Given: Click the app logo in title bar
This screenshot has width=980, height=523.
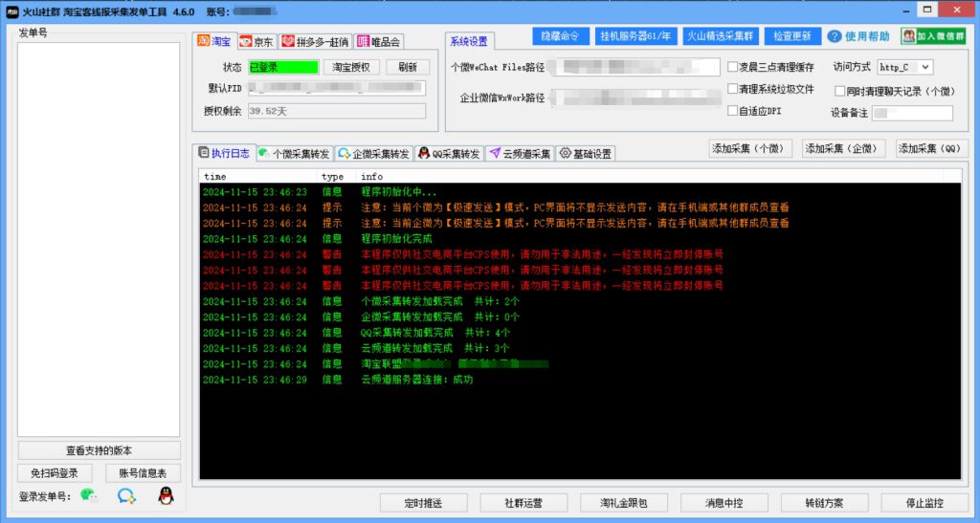Looking at the screenshot, I should coord(11,11).
